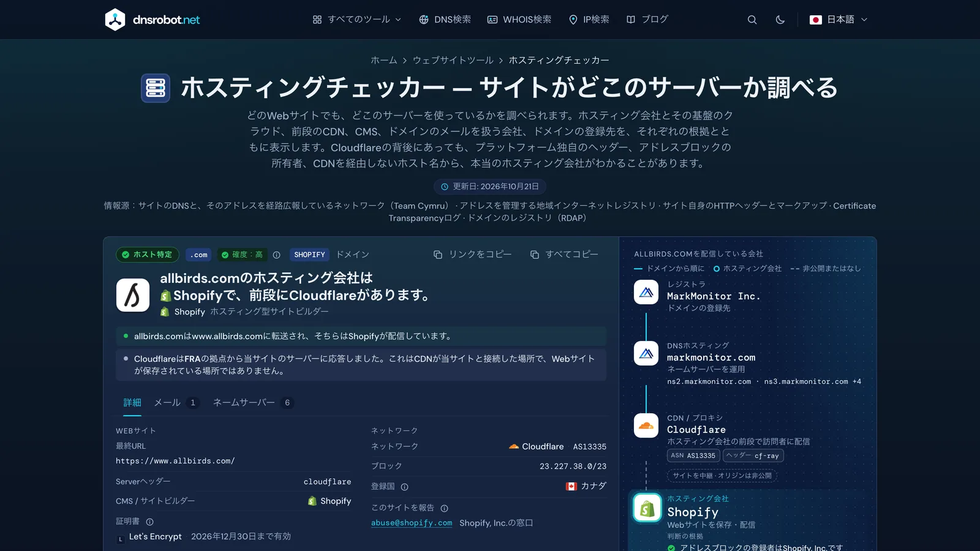Switch to the ネームサーバー tab

point(253,402)
